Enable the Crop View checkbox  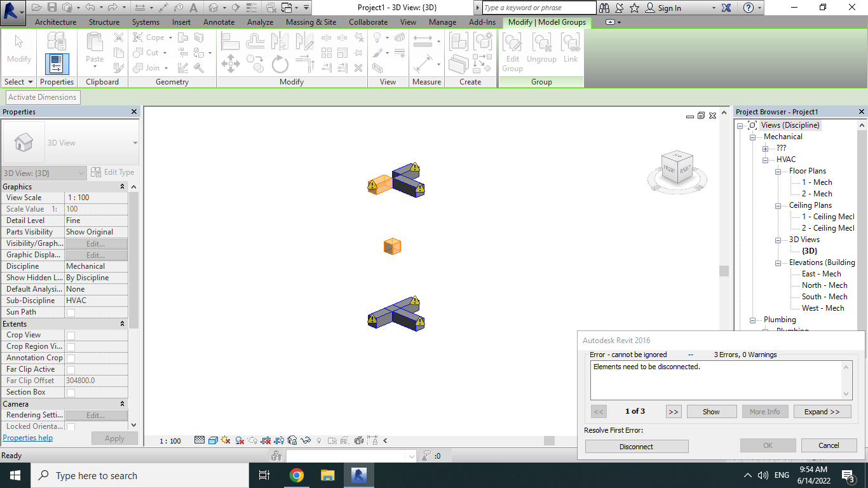[70, 335]
